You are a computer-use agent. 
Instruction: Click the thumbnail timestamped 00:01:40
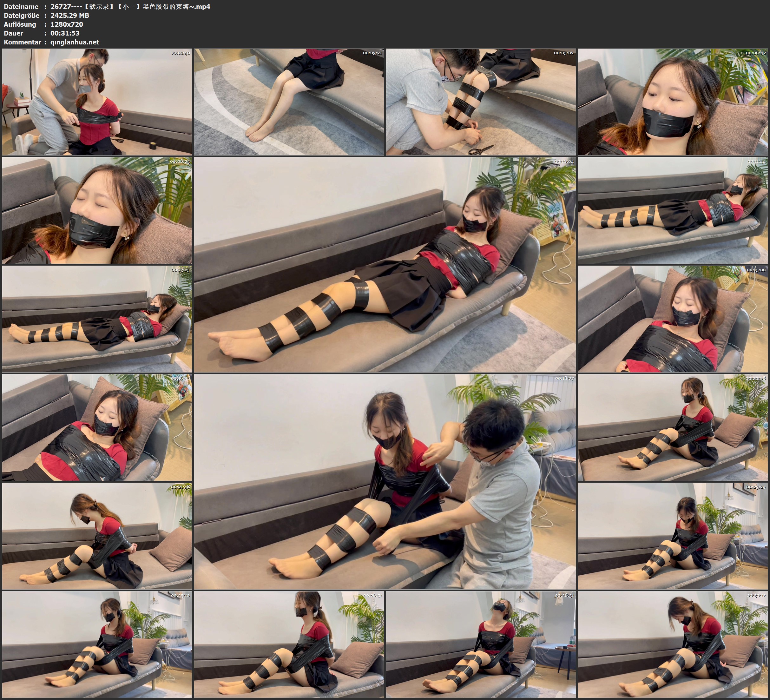[x=97, y=102]
